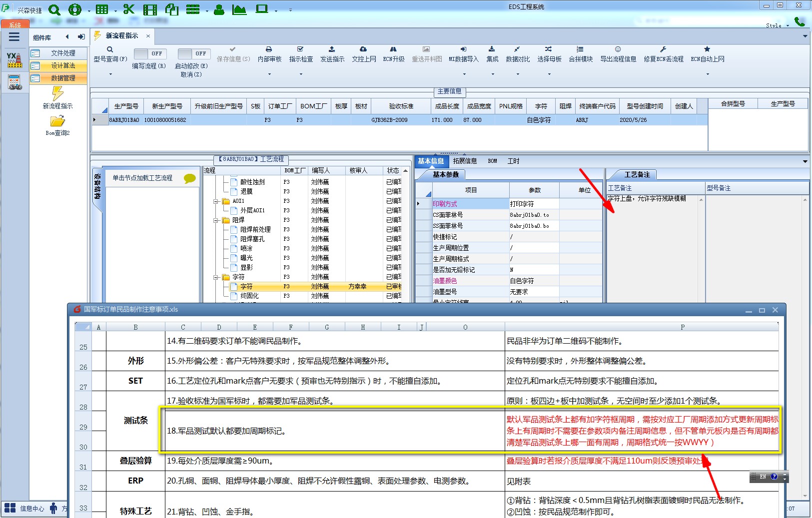812x518 pixels.
Task: Open the hamburger menu in left sidebar
Action: tap(14, 37)
